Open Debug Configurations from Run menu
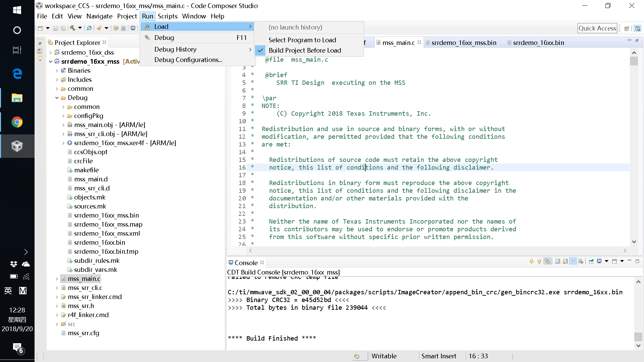 197,60
